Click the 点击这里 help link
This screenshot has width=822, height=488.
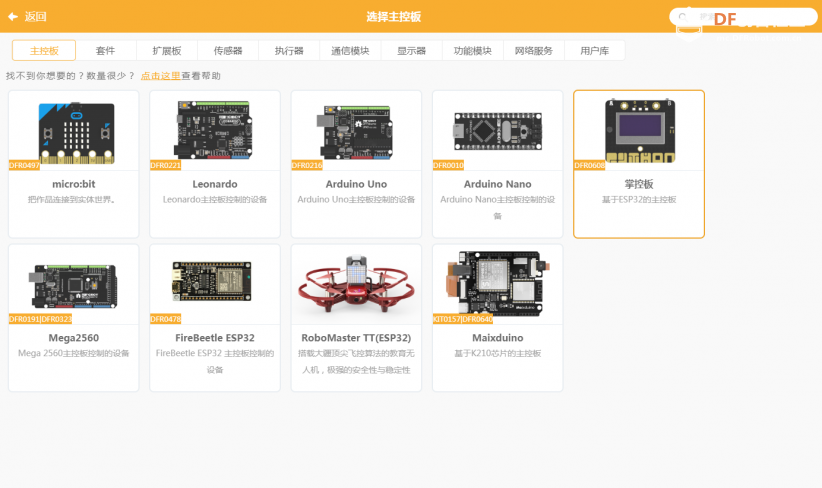pos(160,76)
